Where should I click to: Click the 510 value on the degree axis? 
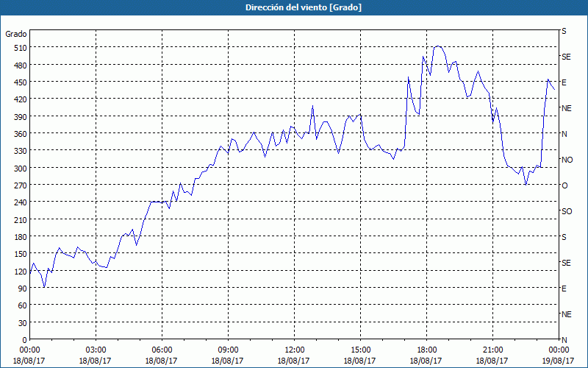click(x=21, y=48)
